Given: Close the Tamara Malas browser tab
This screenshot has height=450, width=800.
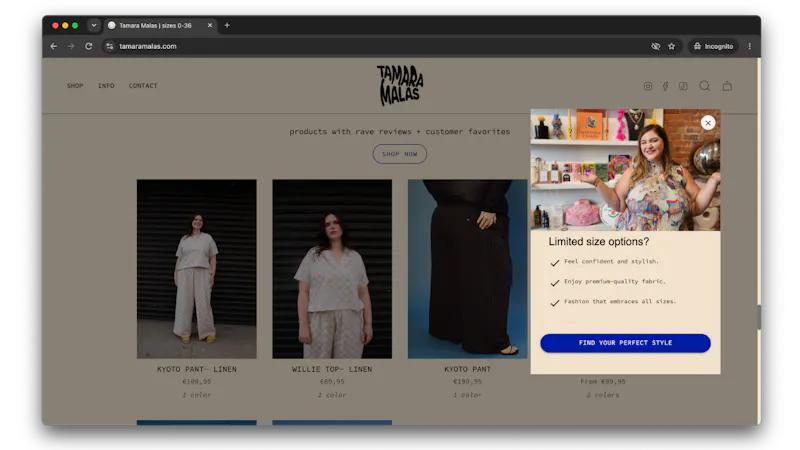Looking at the screenshot, I should point(210,26).
